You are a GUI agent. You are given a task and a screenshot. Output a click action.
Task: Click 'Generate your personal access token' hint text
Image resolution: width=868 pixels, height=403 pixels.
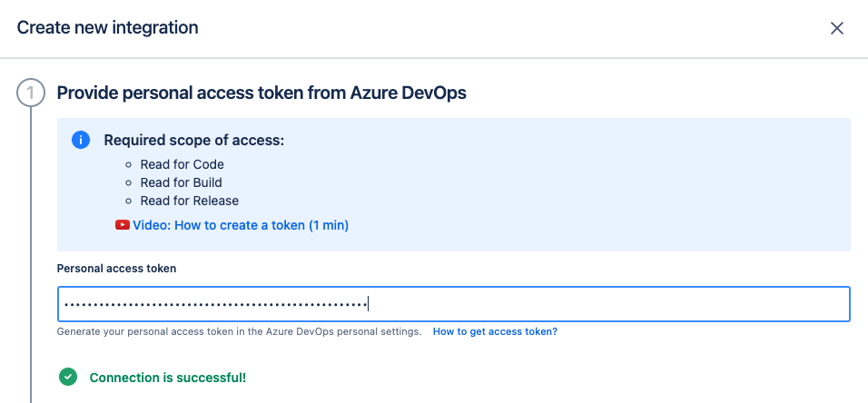[239, 331]
